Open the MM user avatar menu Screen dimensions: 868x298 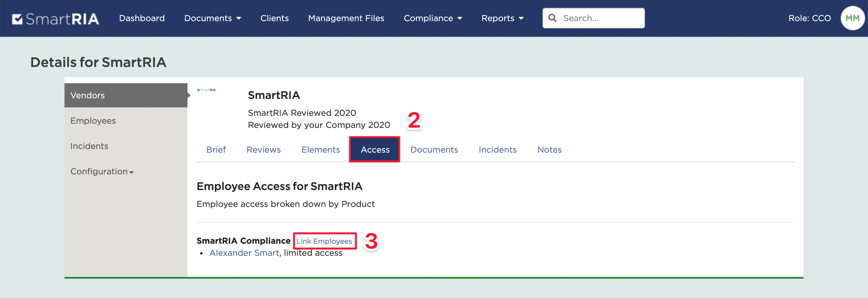coord(852,18)
